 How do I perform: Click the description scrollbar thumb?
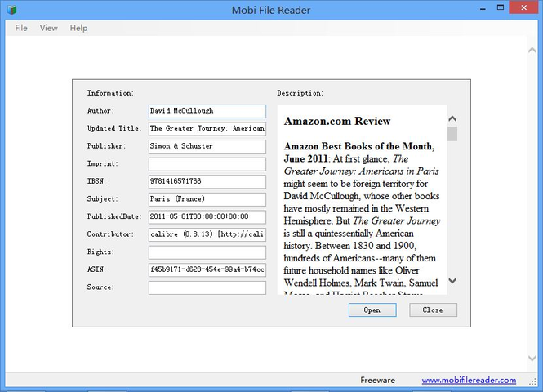coord(452,134)
